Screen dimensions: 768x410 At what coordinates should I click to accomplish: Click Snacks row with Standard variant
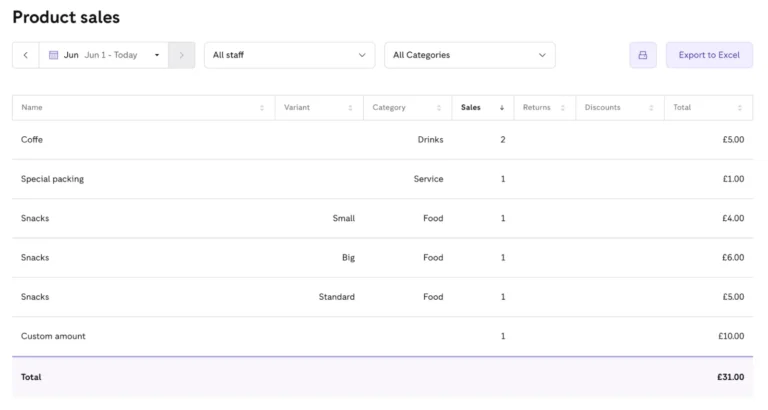(x=383, y=296)
